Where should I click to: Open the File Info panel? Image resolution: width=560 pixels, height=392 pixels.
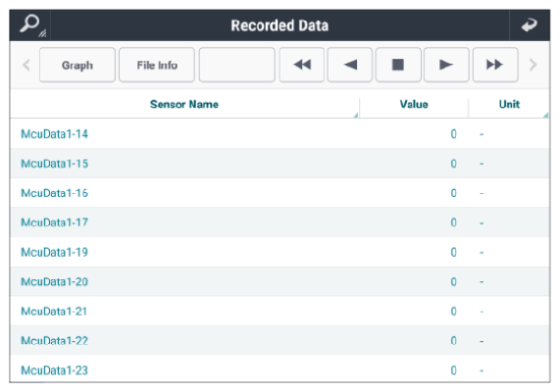pos(157,65)
